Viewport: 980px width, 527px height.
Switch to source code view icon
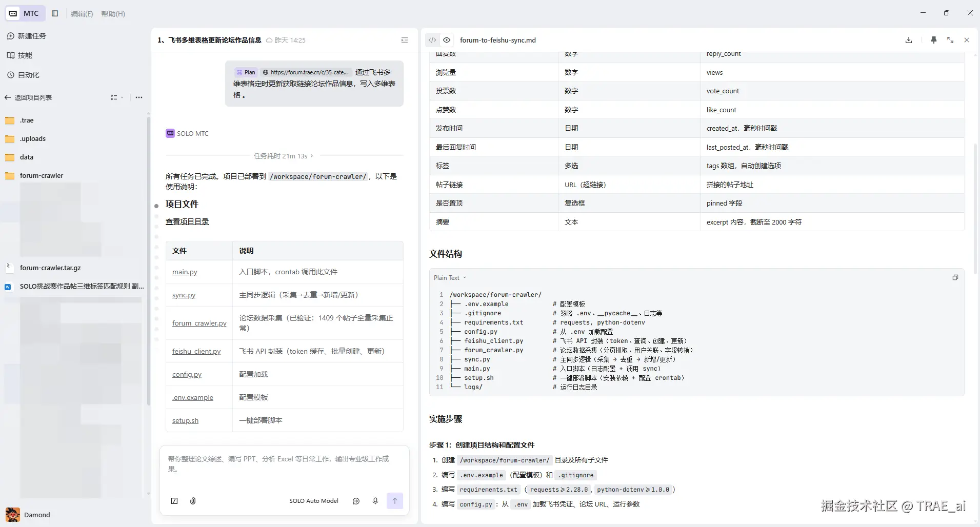pos(432,40)
